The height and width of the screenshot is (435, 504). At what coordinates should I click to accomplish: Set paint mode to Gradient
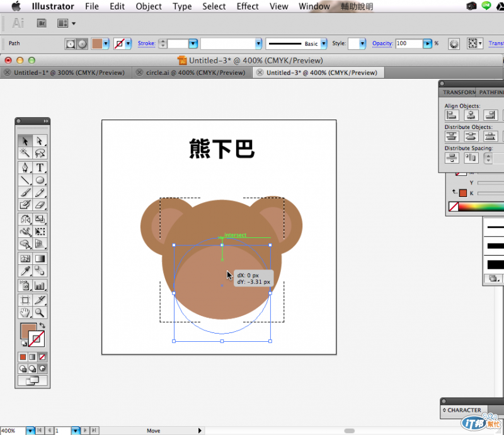pos(33,357)
